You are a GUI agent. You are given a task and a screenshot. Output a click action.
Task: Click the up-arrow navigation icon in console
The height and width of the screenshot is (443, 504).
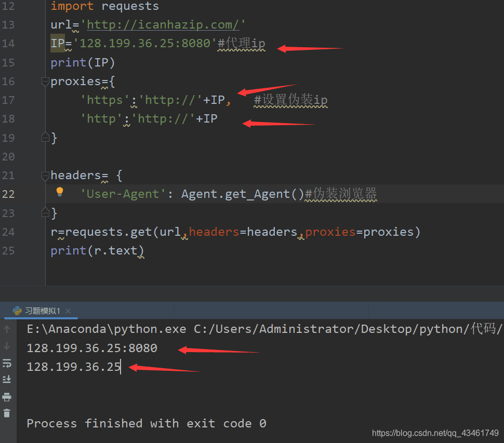(7, 328)
